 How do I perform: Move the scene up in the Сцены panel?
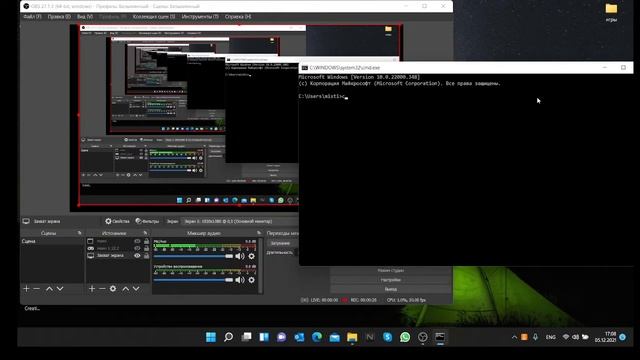click(49, 289)
